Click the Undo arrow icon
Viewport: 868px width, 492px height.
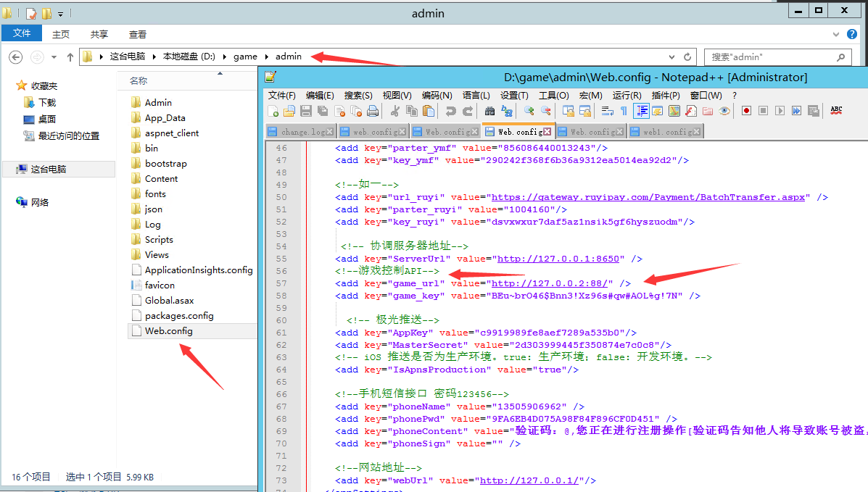451,111
